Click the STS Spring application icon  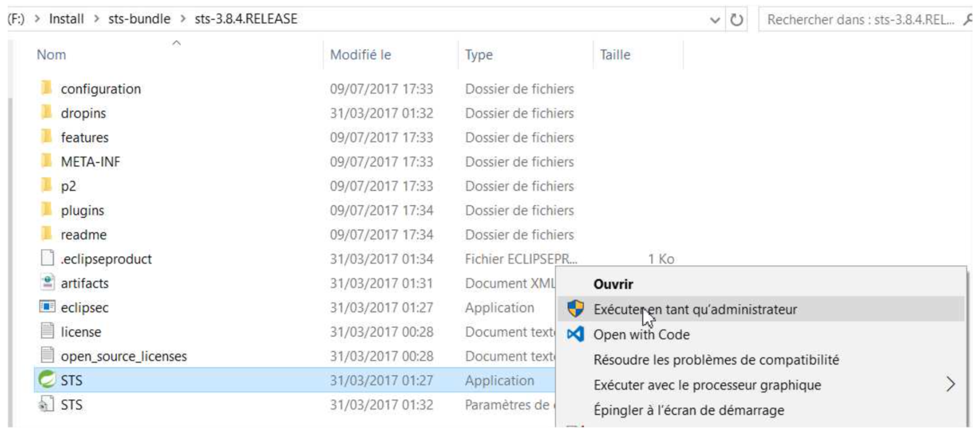pyautogui.click(x=47, y=380)
